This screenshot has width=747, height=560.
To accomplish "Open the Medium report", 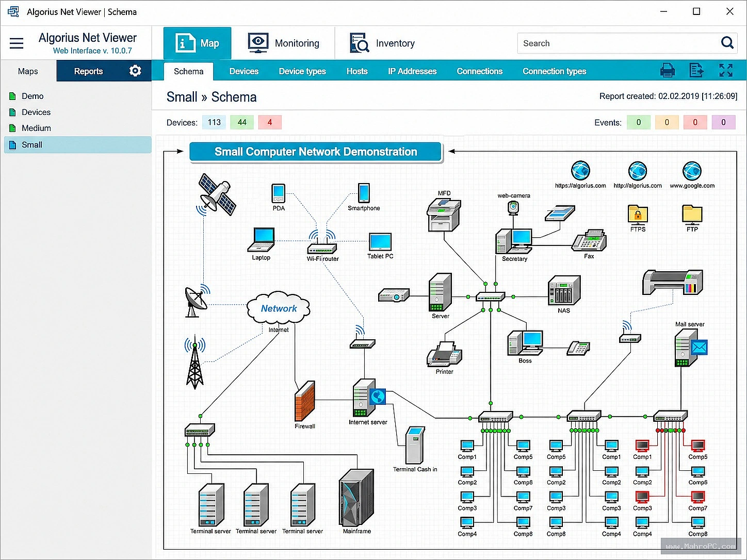I will coord(36,128).
